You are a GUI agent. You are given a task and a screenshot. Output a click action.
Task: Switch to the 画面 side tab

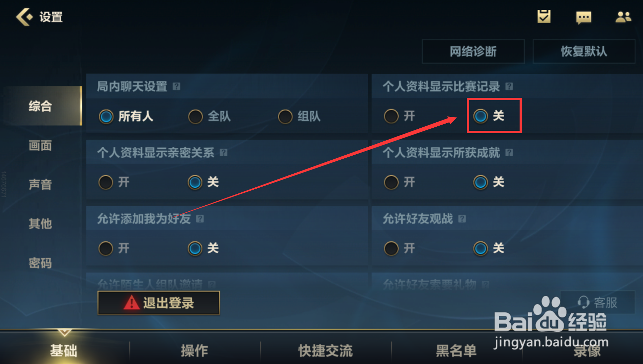(x=40, y=145)
